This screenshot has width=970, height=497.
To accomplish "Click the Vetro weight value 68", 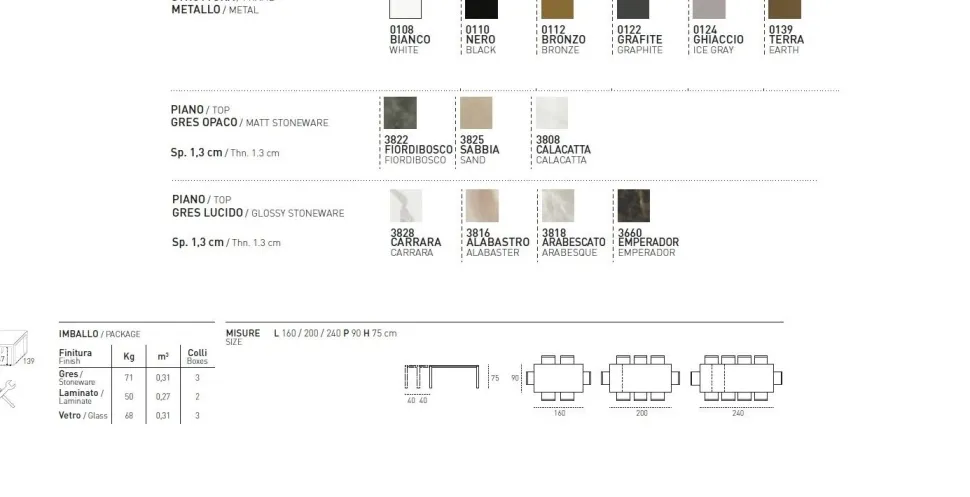I will [x=129, y=416].
